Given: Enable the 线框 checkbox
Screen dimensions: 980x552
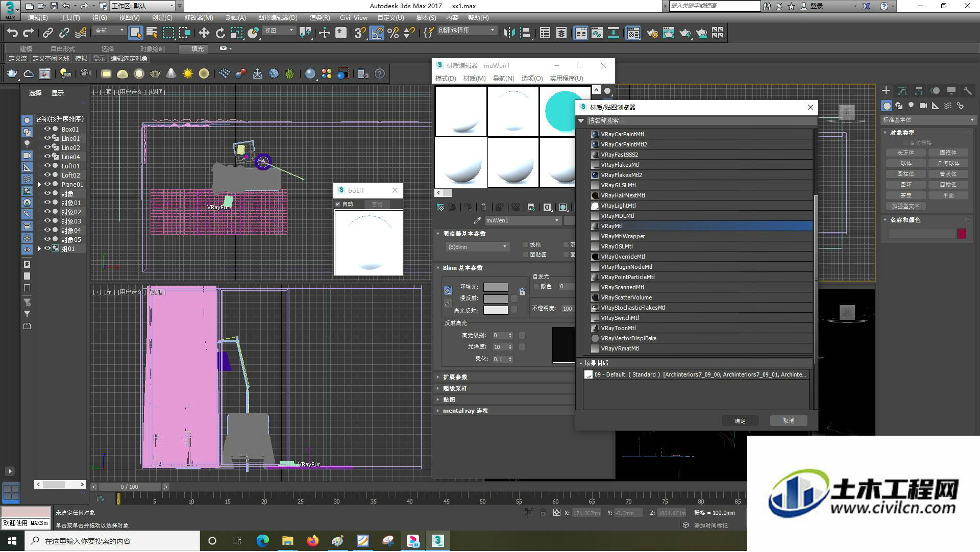Looking at the screenshot, I should coord(526,244).
